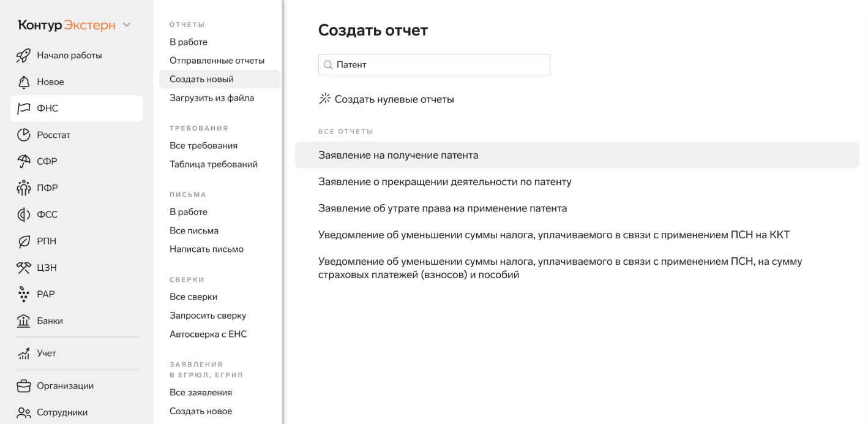Click the bell icon next to Новое
Image resolution: width=868 pixels, height=424 pixels.
click(x=23, y=82)
